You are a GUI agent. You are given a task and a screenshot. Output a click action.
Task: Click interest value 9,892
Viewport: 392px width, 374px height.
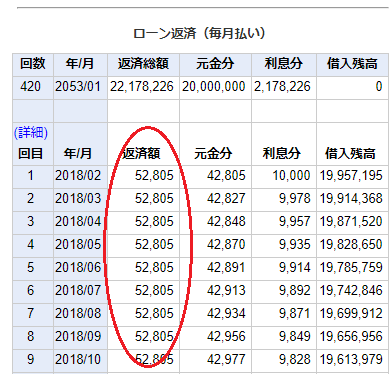click(x=295, y=291)
